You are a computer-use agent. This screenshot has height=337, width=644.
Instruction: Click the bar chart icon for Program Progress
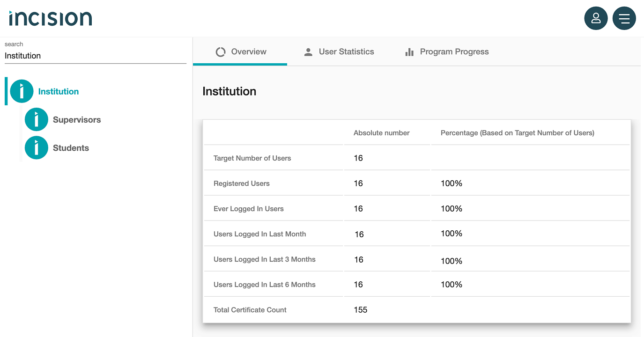[409, 52]
